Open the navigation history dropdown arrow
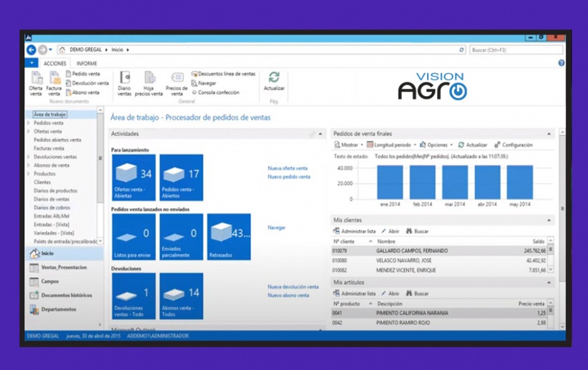Screen dimensions: 588x370 [x=50, y=50]
